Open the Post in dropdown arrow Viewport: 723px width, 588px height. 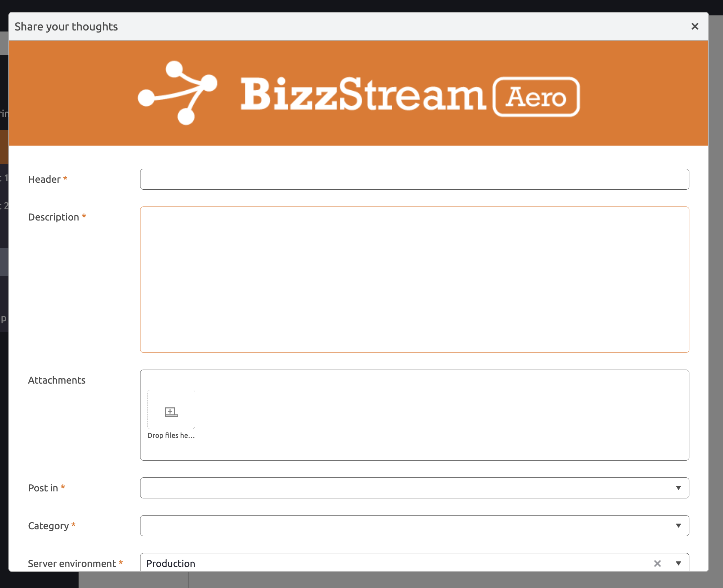pyautogui.click(x=678, y=488)
